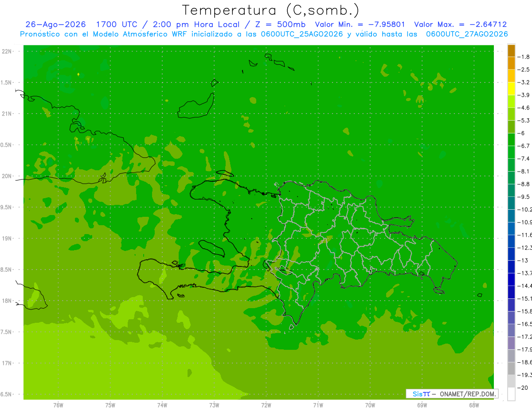Screen dimensions: 532x411
Task: Click the "Z = 500mb" level label
Action: (280, 24)
